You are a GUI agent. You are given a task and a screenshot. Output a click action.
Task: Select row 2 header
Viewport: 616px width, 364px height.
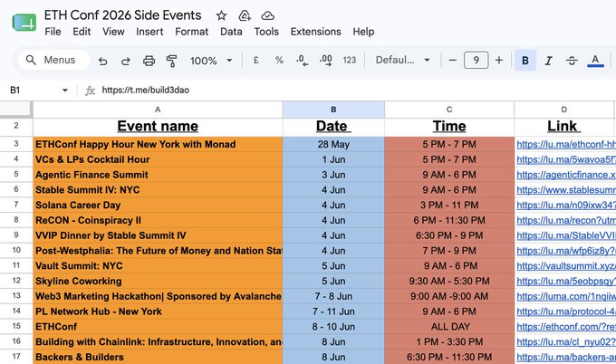tap(16, 126)
